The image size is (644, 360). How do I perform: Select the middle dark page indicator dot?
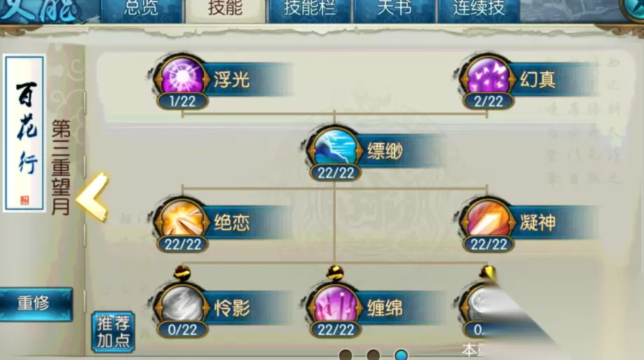(373, 354)
